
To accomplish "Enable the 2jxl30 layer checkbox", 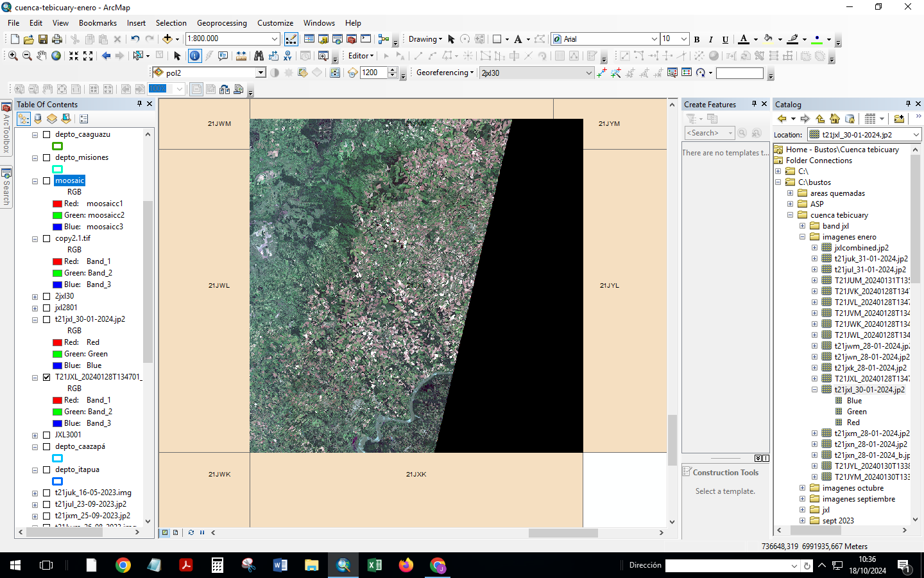I will [x=46, y=297].
